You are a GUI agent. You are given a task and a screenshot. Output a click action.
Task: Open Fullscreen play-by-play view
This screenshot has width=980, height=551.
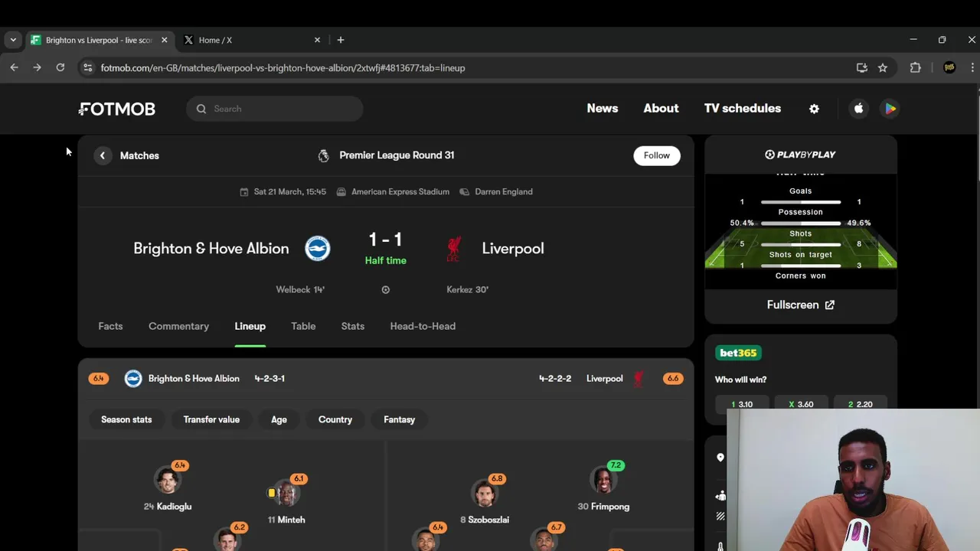tap(801, 305)
